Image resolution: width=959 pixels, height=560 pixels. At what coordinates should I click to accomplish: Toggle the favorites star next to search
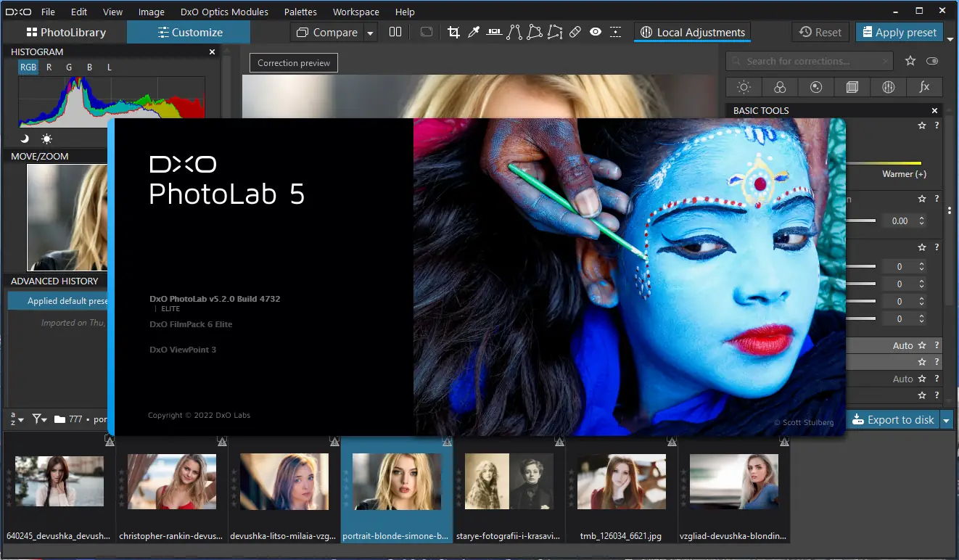click(x=910, y=62)
